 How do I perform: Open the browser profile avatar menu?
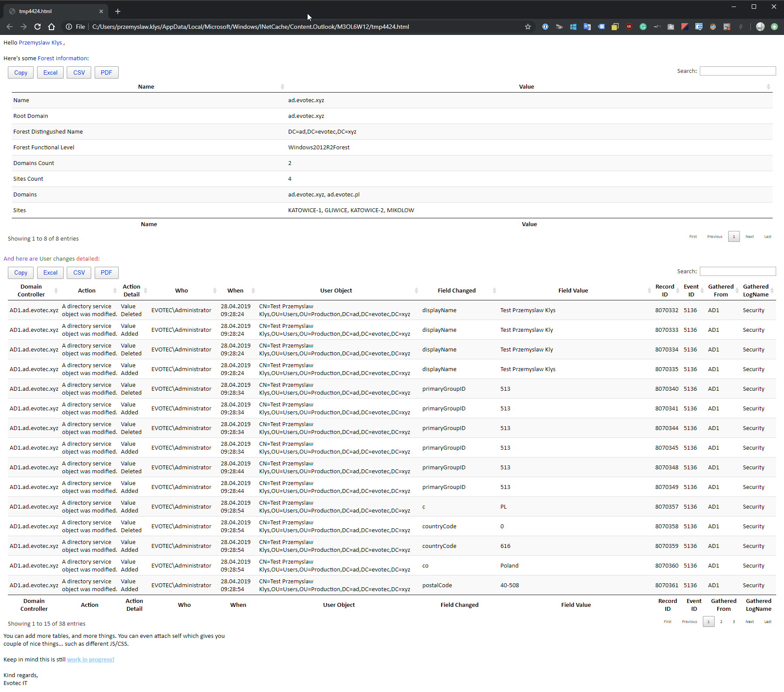pyautogui.click(x=760, y=27)
